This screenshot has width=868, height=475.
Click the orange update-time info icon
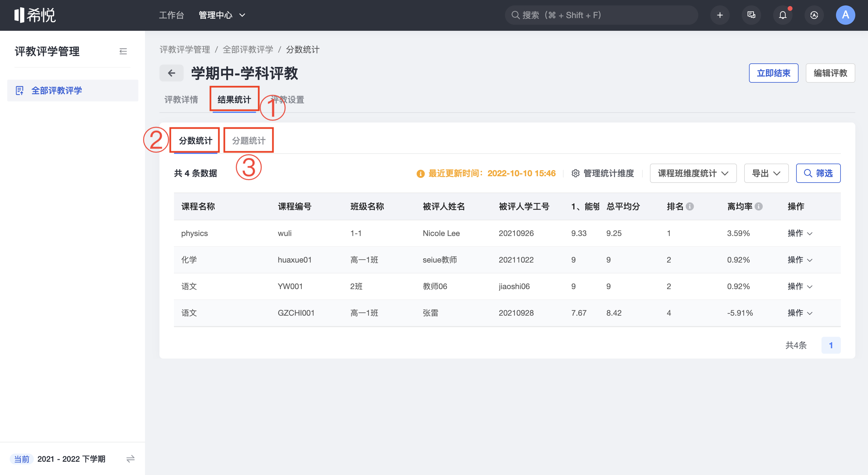(x=420, y=174)
